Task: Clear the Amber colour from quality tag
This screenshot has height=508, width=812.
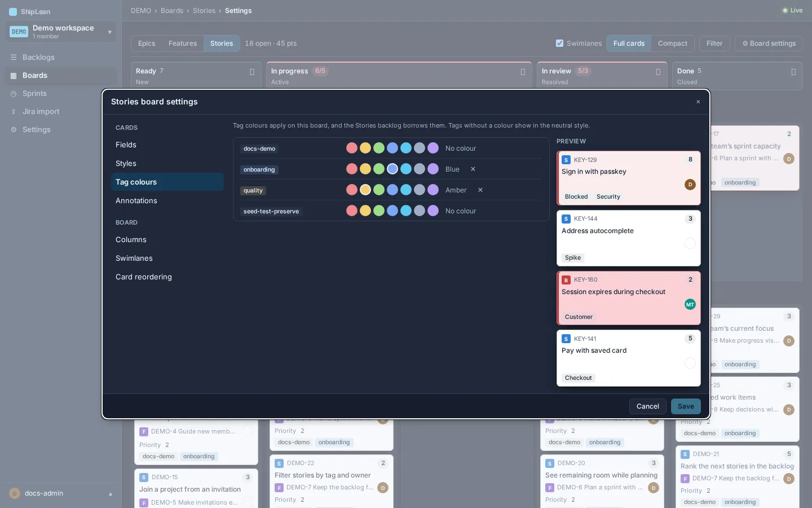Action: pyautogui.click(x=480, y=190)
